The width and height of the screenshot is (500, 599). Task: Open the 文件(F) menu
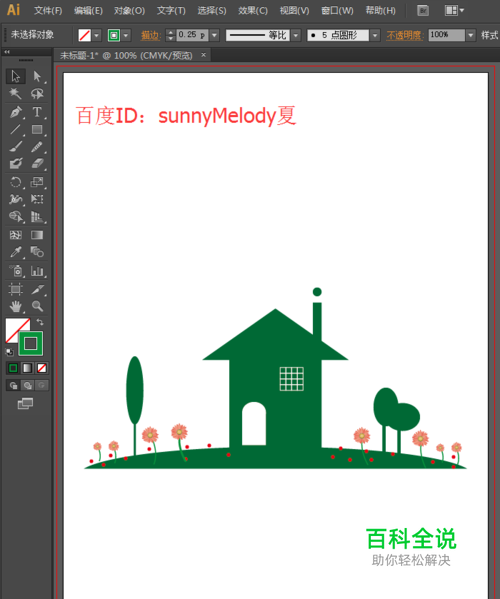[x=48, y=11]
